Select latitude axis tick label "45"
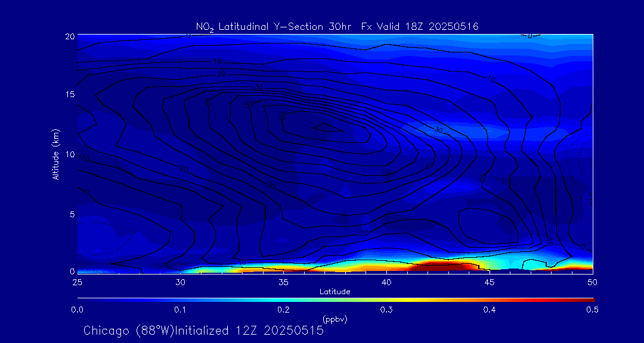The width and height of the screenshot is (644, 343). 490,282
